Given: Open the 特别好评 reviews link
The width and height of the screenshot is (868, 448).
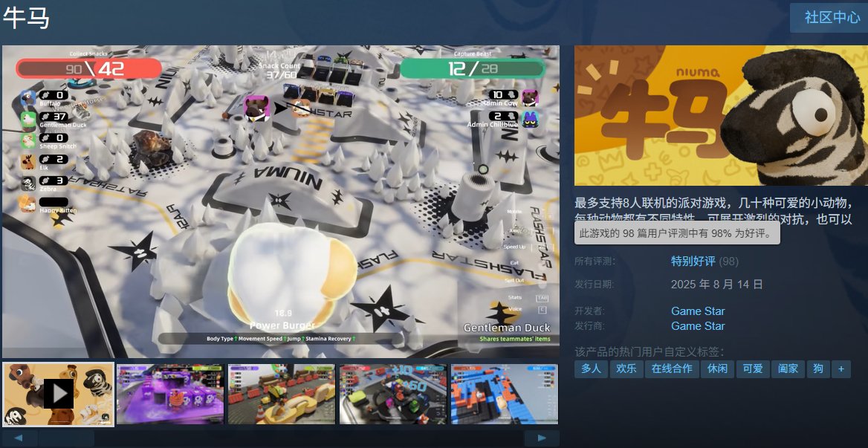Looking at the screenshot, I should 693,261.
